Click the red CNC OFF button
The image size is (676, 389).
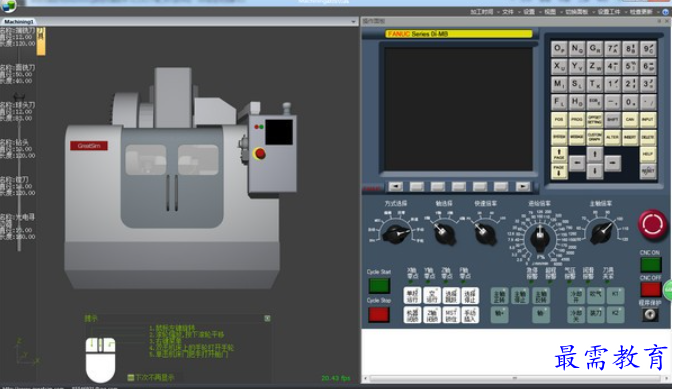tap(651, 289)
